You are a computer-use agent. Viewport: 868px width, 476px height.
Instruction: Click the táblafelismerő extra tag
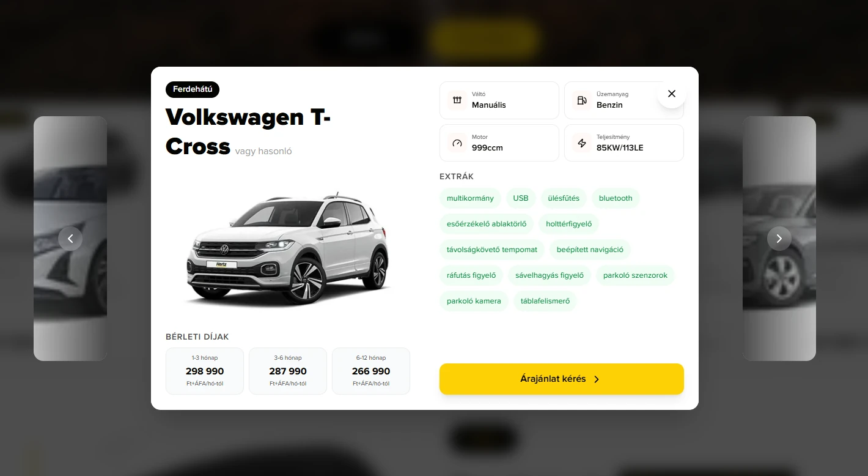pyautogui.click(x=545, y=301)
